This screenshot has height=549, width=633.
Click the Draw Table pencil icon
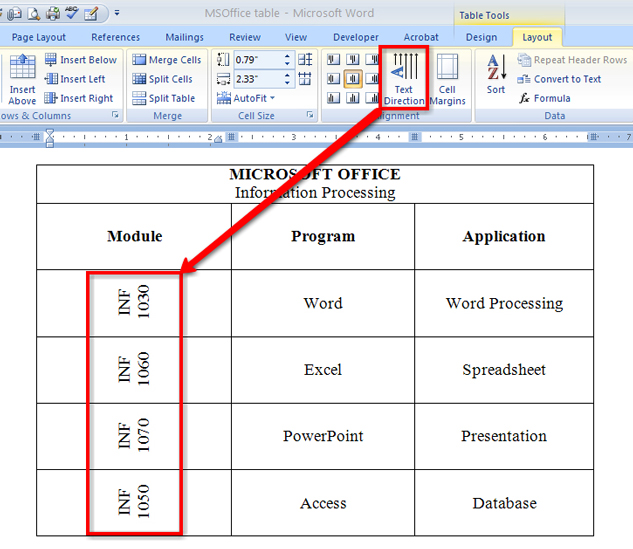[x=91, y=13]
